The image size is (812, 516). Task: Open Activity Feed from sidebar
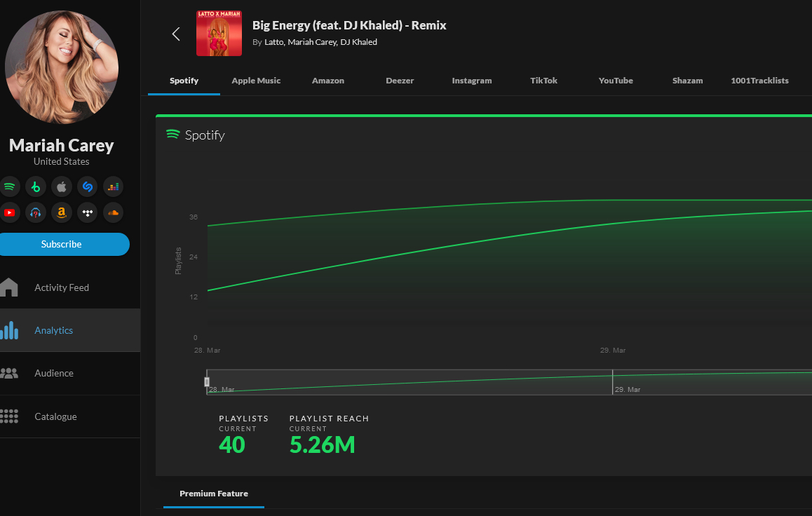click(x=62, y=287)
